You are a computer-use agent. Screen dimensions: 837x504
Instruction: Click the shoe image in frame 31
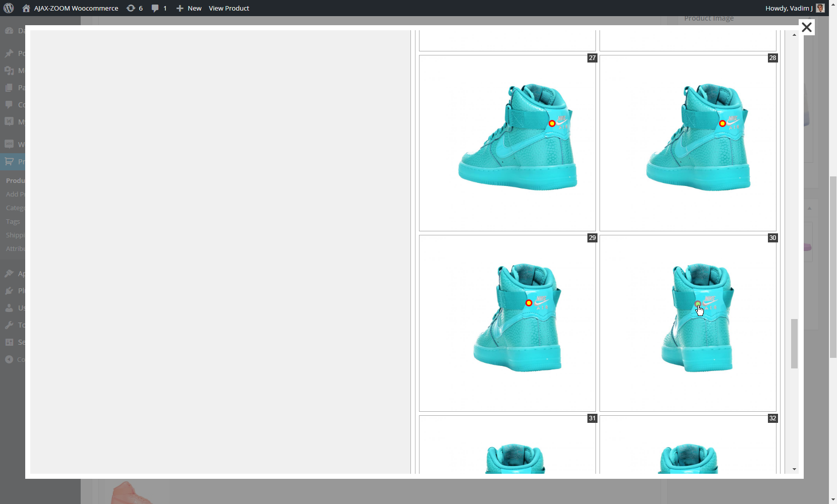[x=515, y=459]
